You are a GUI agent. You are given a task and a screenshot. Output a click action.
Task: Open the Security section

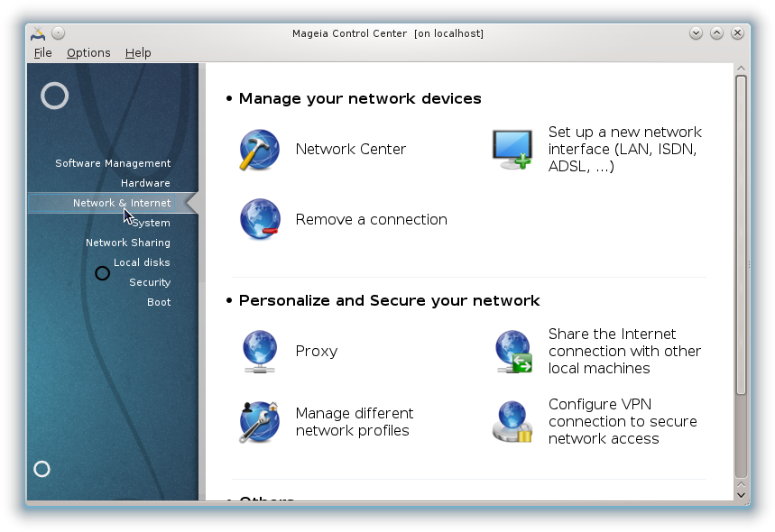coord(150,282)
